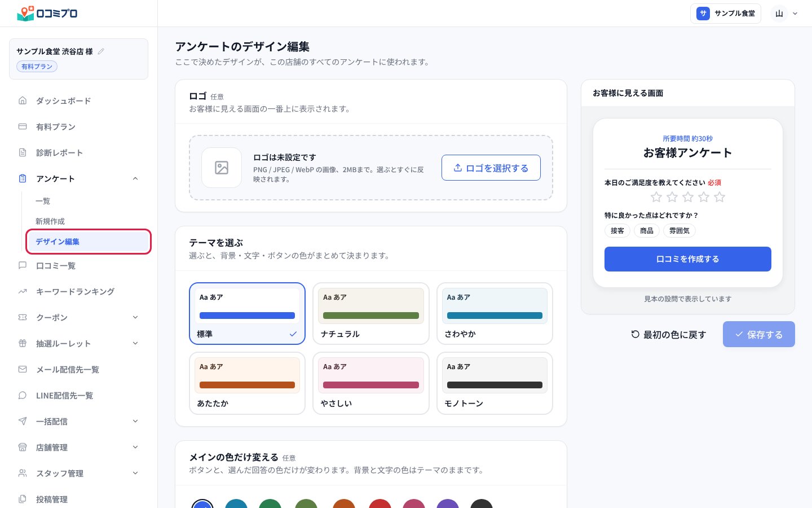Click the logo image placeholder icon
The height and width of the screenshot is (508, 812).
222,168
